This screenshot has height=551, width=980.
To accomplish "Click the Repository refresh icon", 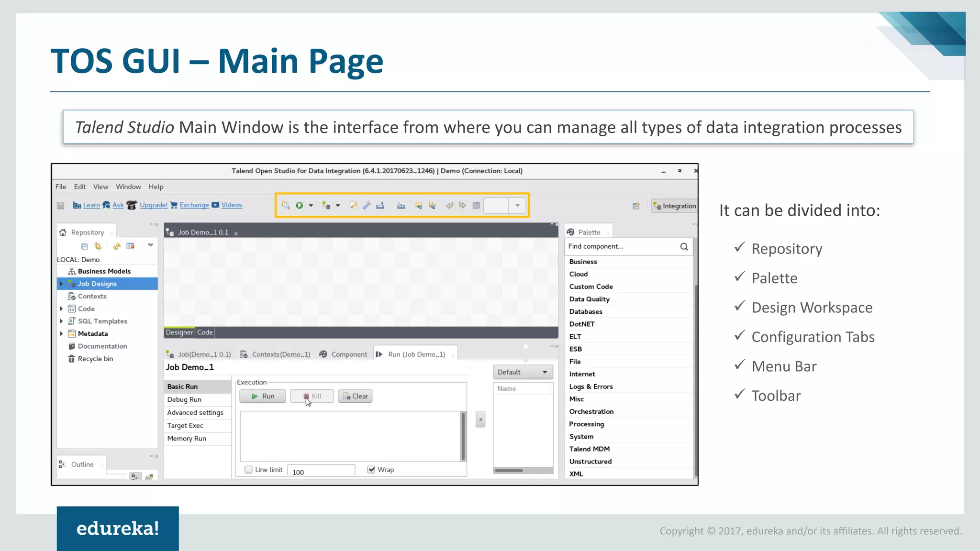I will click(x=117, y=246).
